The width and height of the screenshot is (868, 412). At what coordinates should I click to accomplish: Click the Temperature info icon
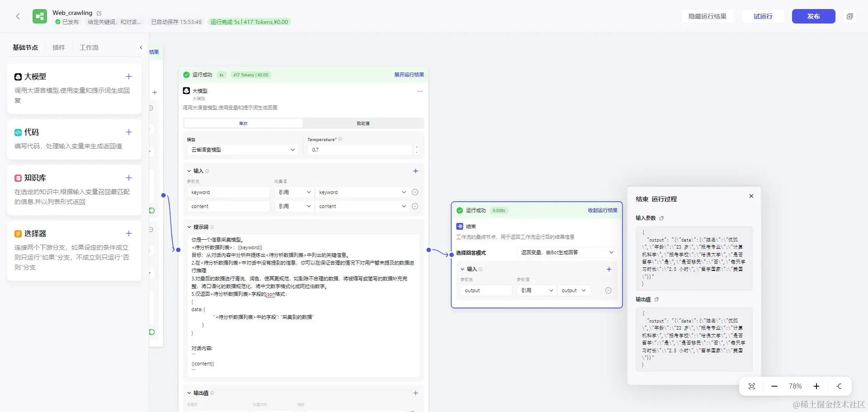point(340,139)
